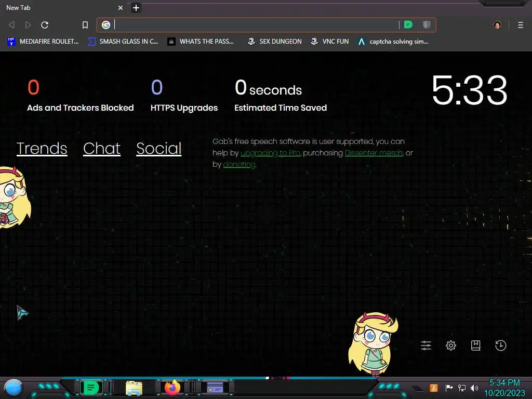This screenshot has width=532, height=399.
Task: Close the New Tab tab
Action: pyautogui.click(x=121, y=7)
